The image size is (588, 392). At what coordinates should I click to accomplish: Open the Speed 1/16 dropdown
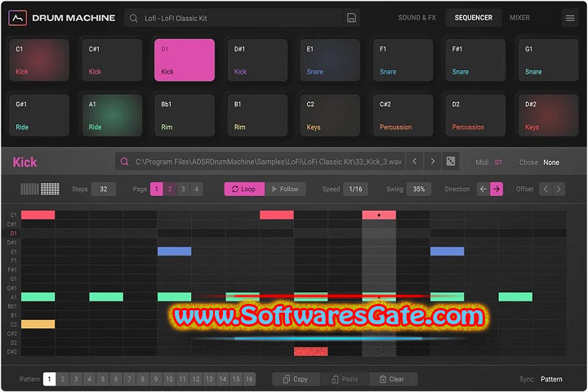pyautogui.click(x=355, y=189)
